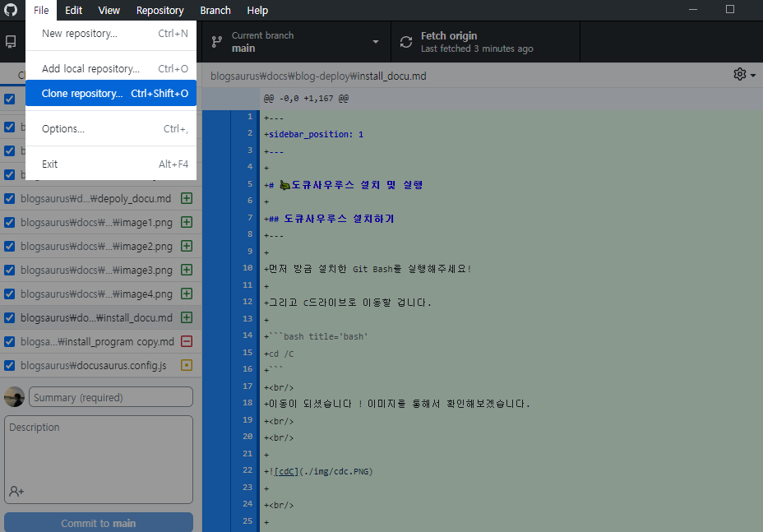Uncheck the docusaurus.config.js checkbox
This screenshot has width=763, height=532.
[x=9, y=366]
